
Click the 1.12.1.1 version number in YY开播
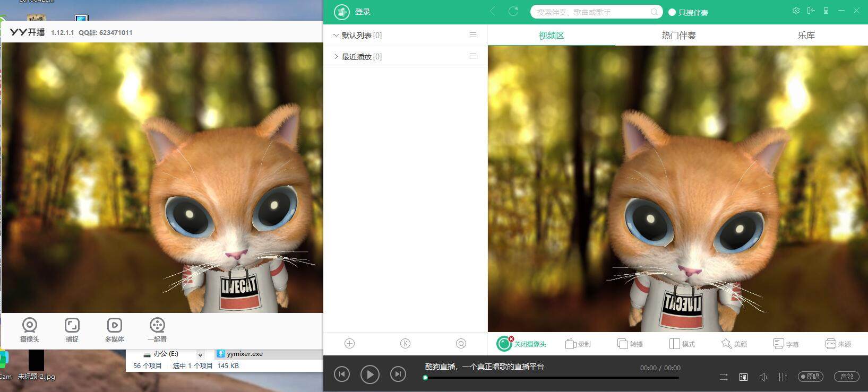(x=63, y=32)
